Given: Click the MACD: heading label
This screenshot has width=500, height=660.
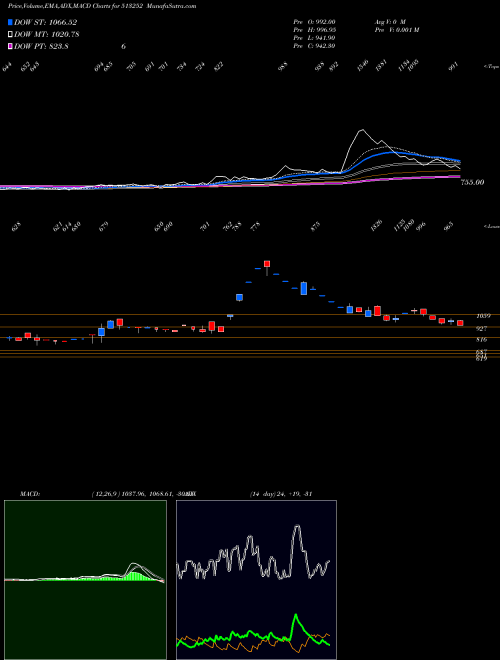Looking at the screenshot, I should [x=30, y=494].
